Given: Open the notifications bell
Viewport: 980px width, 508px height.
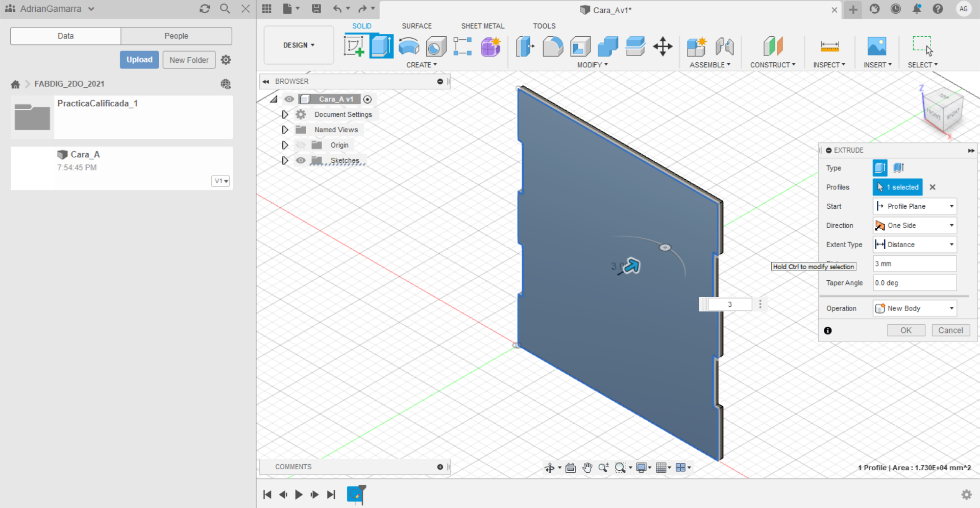Looking at the screenshot, I should pos(917,9).
